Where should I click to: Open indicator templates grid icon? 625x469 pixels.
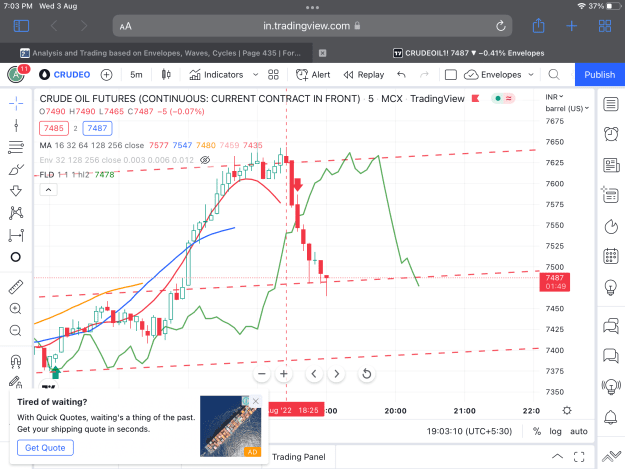coord(273,75)
